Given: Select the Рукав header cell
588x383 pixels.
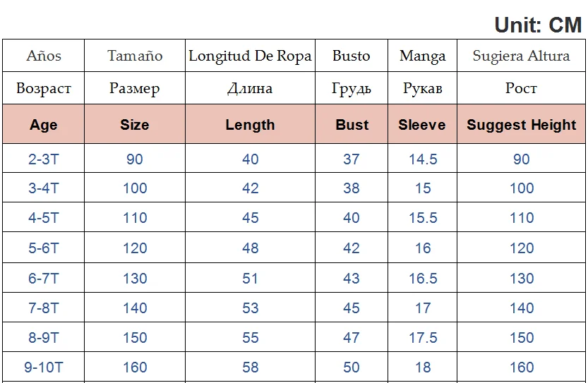Looking at the screenshot, I should [423, 88].
